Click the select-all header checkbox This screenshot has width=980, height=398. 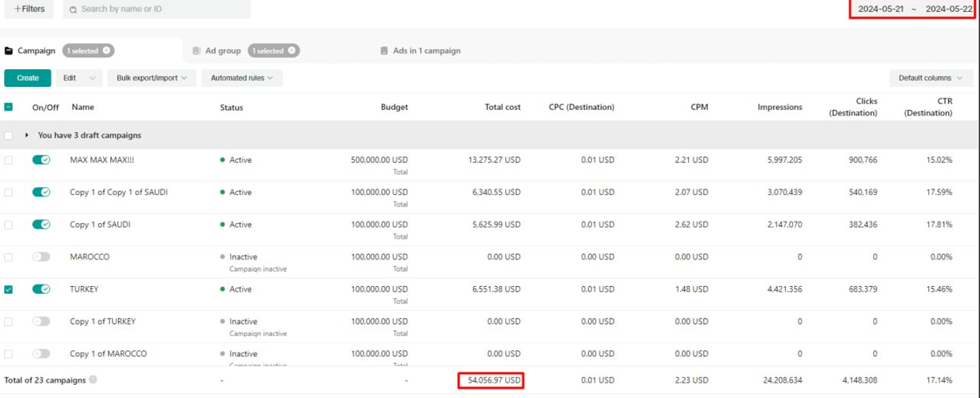pos(8,107)
